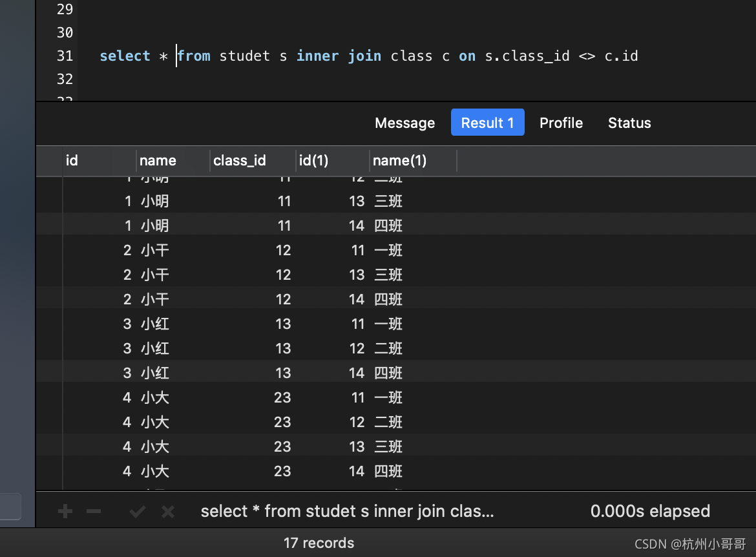
Task: Select cell 小红 in row with 二班
Action: pyautogui.click(x=155, y=348)
